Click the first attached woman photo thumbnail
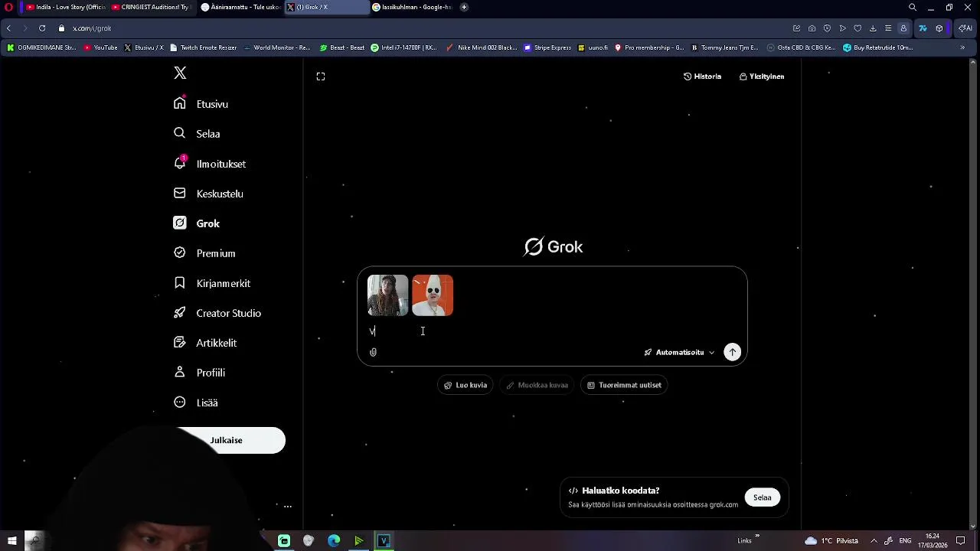 tap(388, 295)
